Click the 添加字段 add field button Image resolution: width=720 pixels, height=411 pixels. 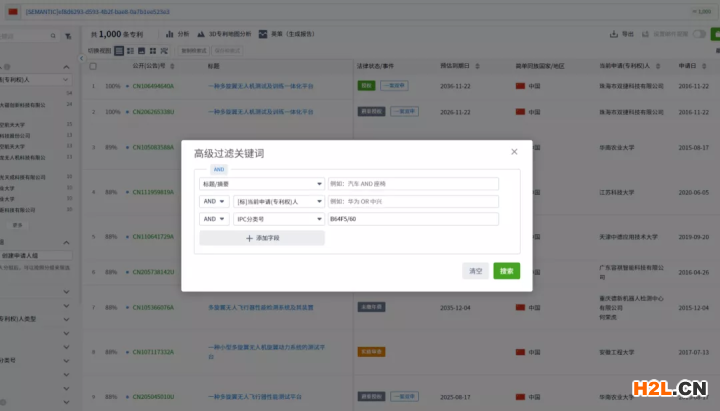pos(262,238)
